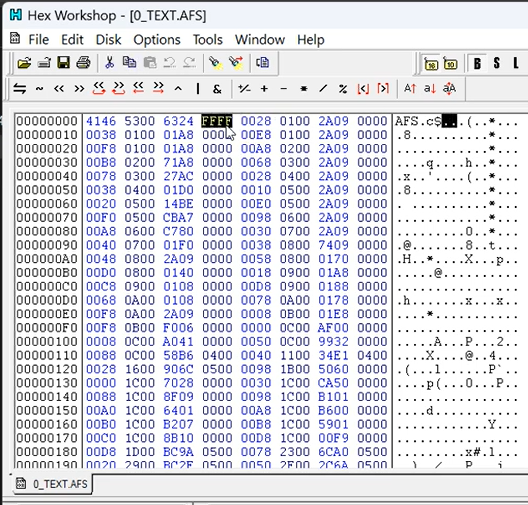Apply the Inverse Bits tilde operation
Viewport: 528px width, 505px height.
[x=39, y=89]
